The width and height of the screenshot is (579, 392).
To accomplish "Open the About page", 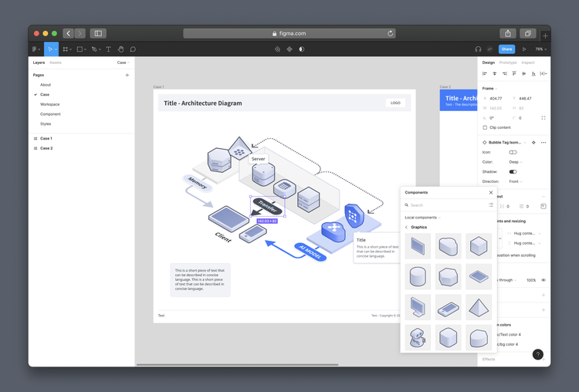I will [x=46, y=85].
